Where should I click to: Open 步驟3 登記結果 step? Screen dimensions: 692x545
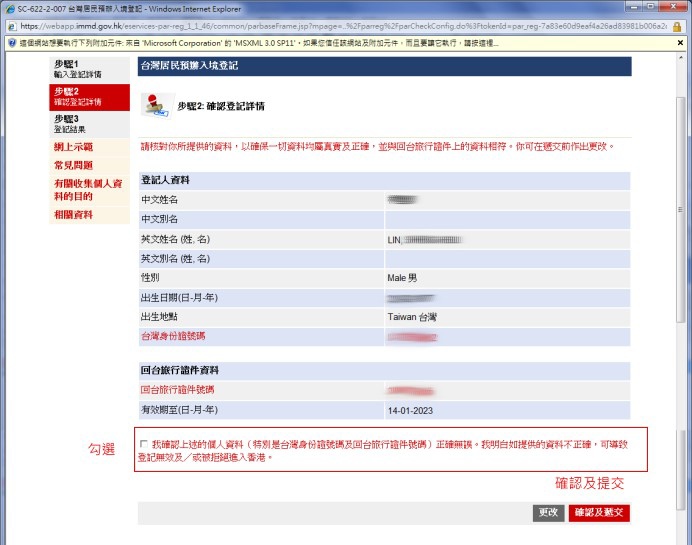90,124
